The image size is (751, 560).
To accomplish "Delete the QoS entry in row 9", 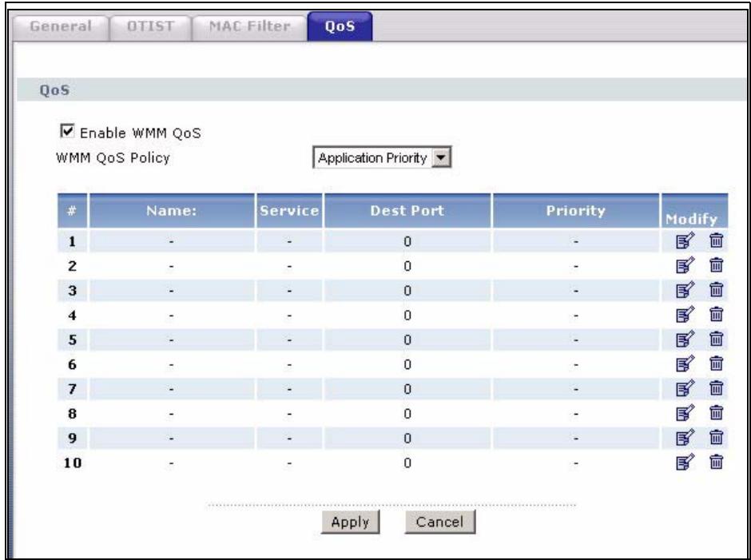I will 716,438.
